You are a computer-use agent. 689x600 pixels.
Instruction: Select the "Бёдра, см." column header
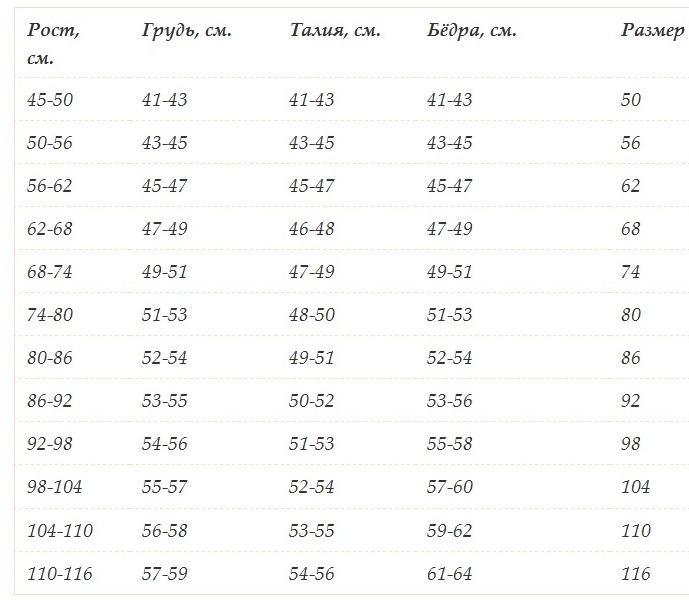click(x=471, y=31)
